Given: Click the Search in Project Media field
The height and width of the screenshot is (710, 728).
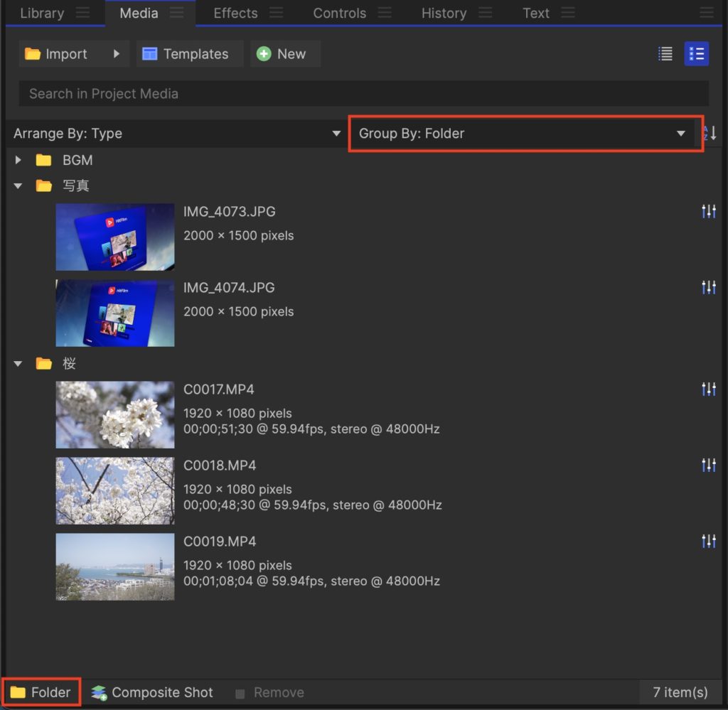Looking at the screenshot, I should (363, 94).
